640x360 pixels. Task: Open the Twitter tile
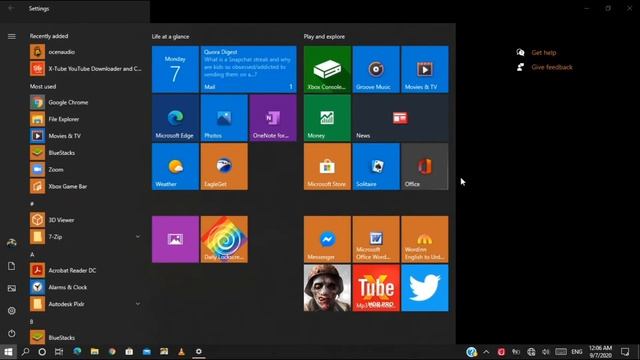coord(425,288)
